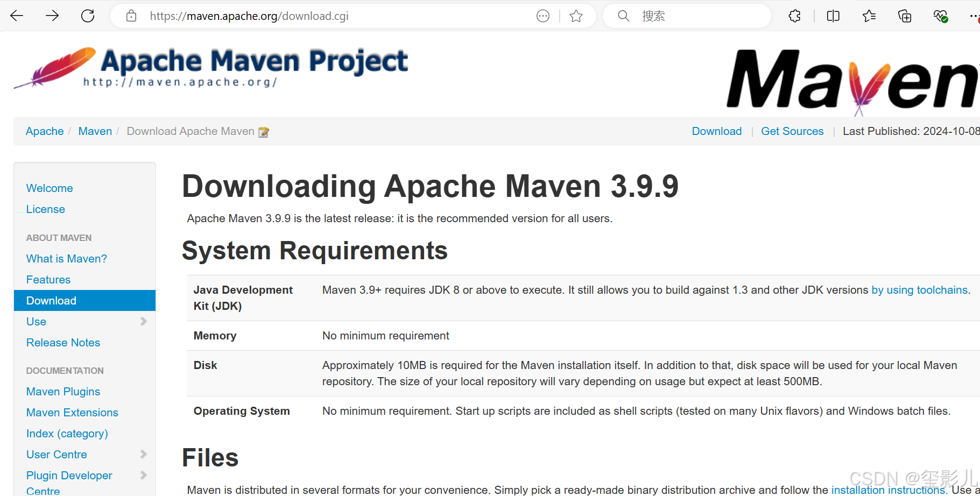Open What is Maven? sidebar link
This screenshot has height=496, width=980.
(x=67, y=259)
